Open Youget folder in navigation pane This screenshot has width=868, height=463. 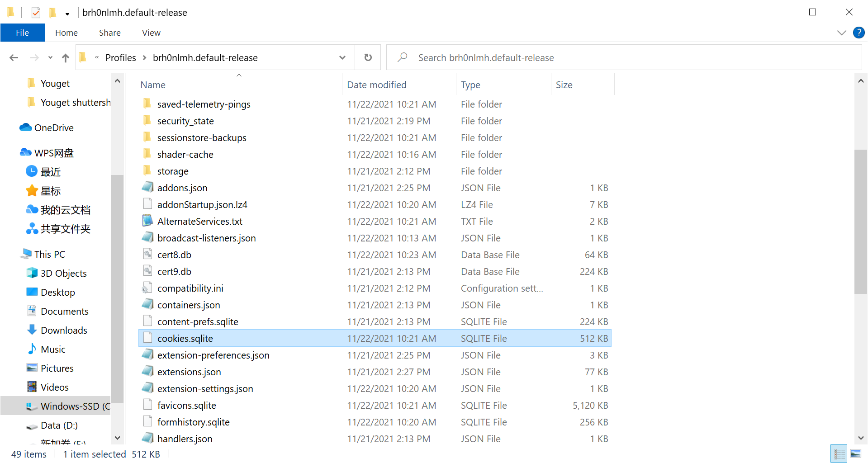(55, 84)
